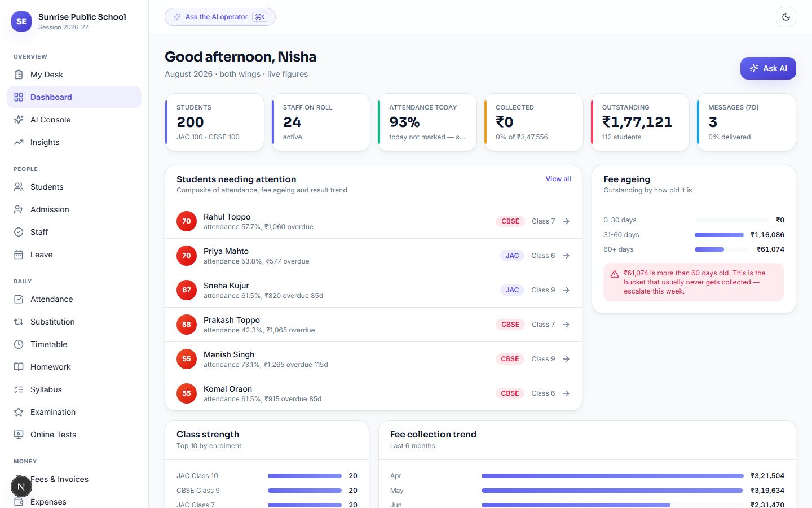Image resolution: width=812 pixels, height=508 pixels.
Task: Click the Homework book icon
Action: [19, 367]
